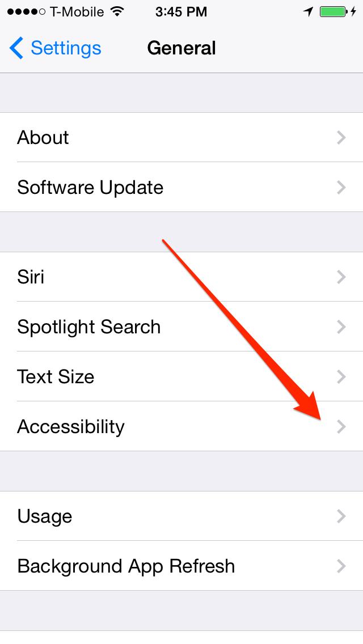Tap the green battery icon
Viewport: 363px width, 644px height.
tap(334, 11)
